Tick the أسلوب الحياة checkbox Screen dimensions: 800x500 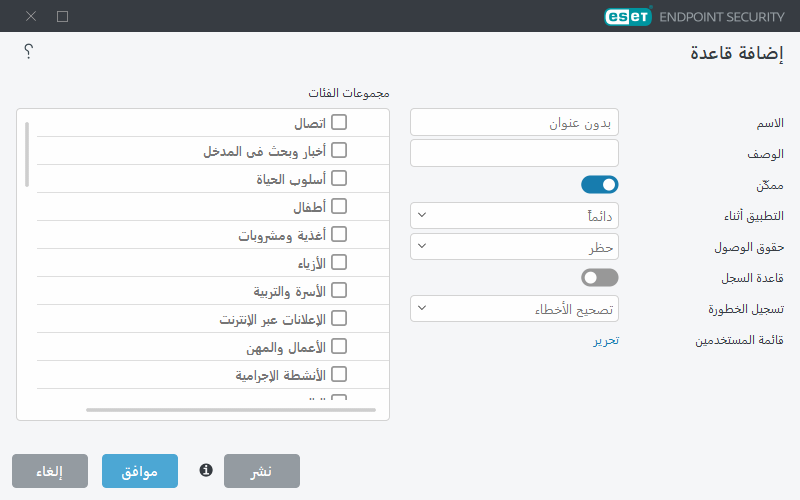pyautogui.click(x=339, y=178)
